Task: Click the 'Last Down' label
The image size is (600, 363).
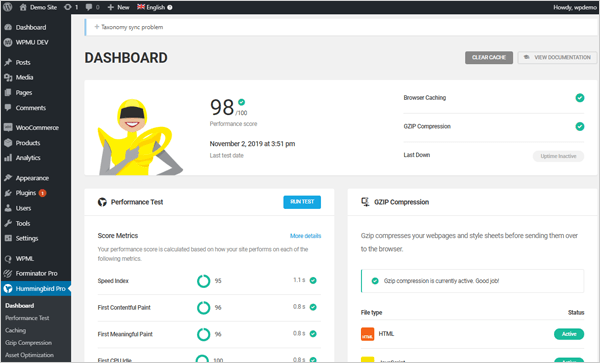Action: 417,155
